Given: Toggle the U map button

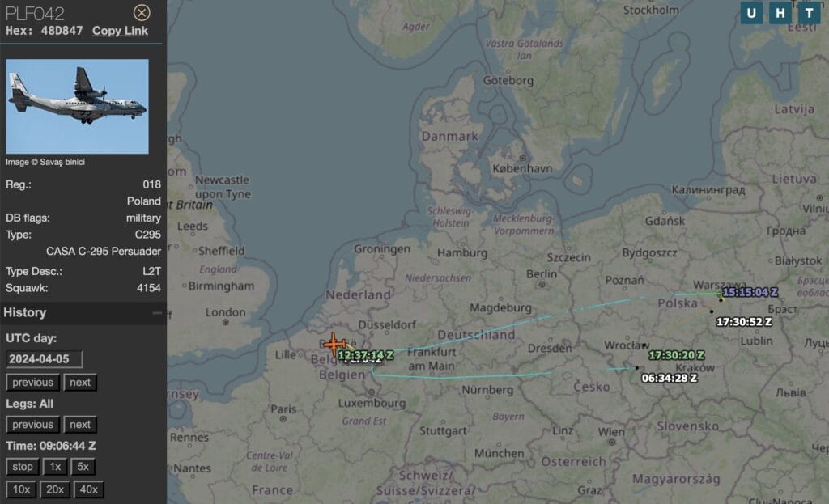Looking at the screenshot, I should click(x=751, y=13).
